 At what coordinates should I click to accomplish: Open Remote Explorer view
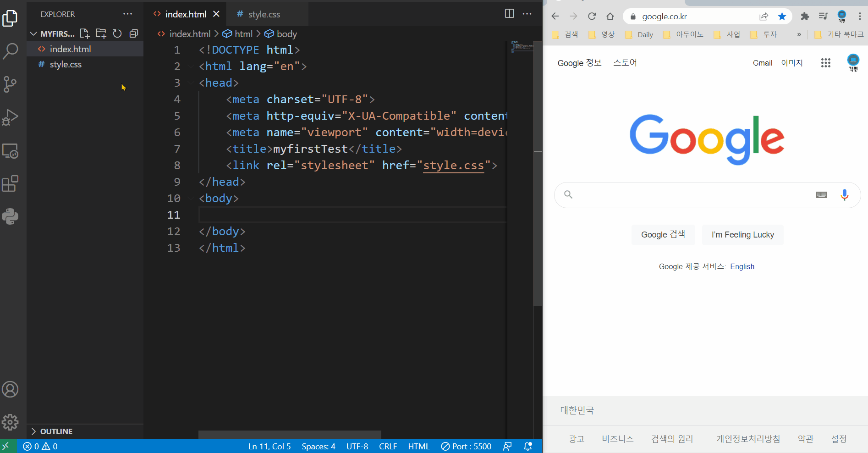click(x=10, y=151)
